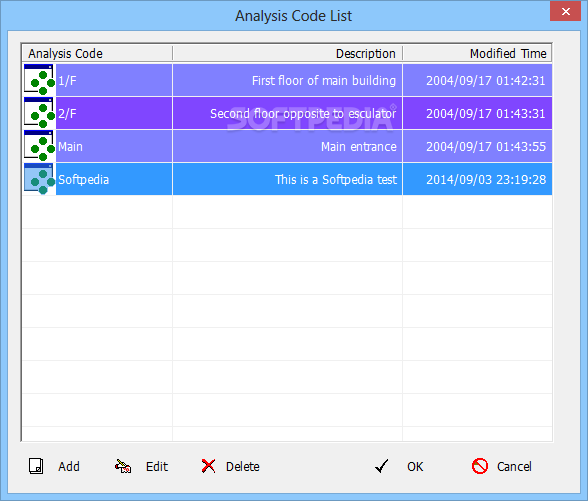This screenshot has height=501, width=588.
Task: Click the red Cancel prohibition icon
Action: [x=480, y=466]
